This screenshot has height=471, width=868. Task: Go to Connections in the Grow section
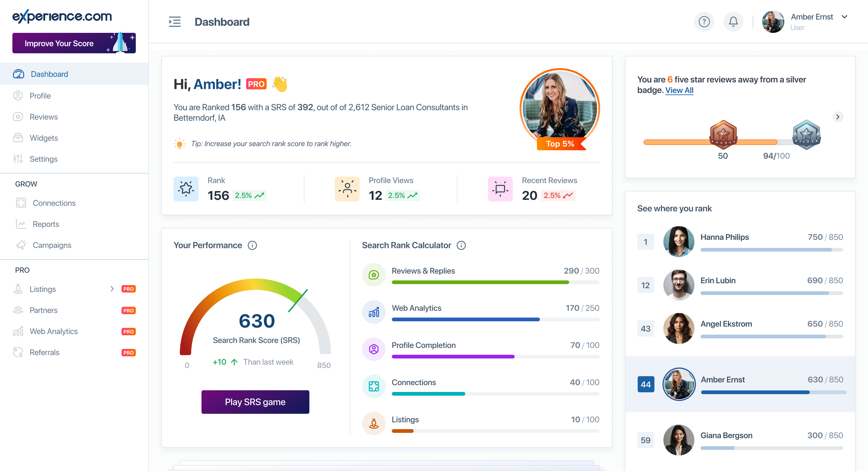pos(54,203)
